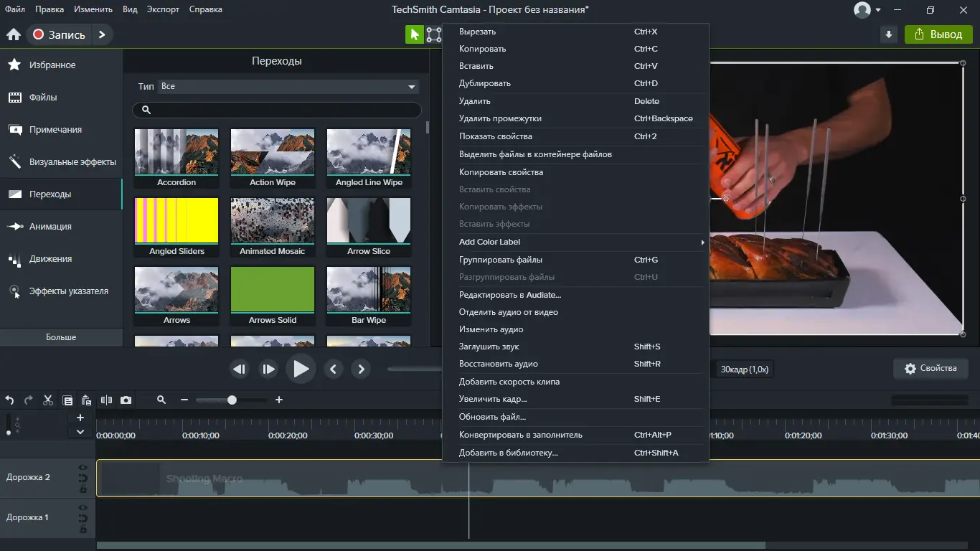This screenshot has height=551, width=980.
Task: Open the Тип dropdown set to Все
Action: (x=288, y=87)
